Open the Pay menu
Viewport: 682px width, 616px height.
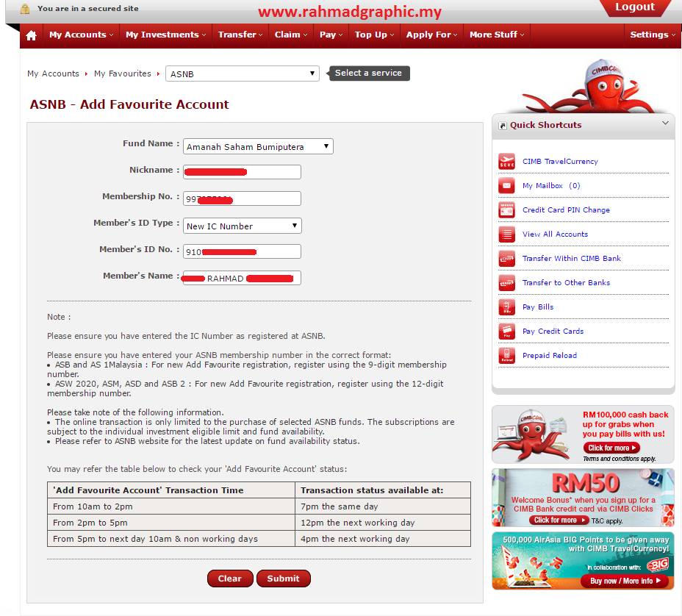[x=331, y=35]
